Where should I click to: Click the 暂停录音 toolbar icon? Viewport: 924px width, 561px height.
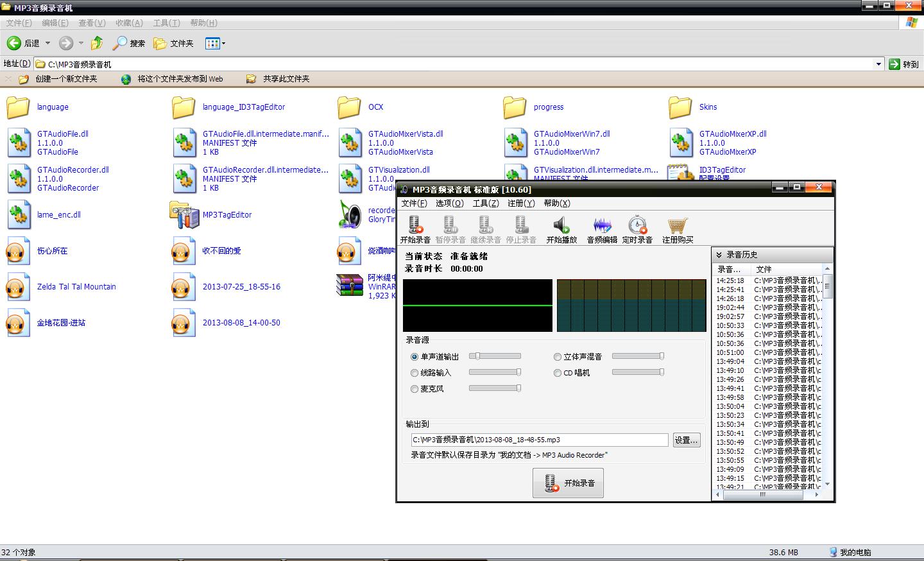[x=450, y=225]
